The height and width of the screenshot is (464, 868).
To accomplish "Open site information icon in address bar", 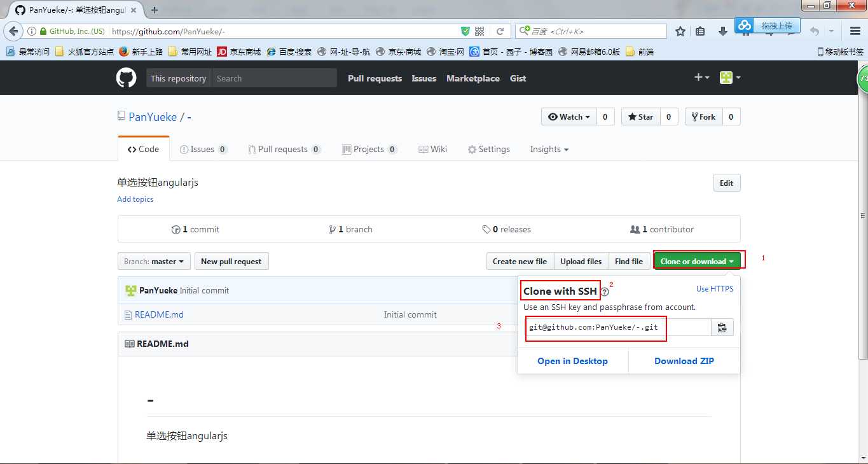I will coord(31,31).
